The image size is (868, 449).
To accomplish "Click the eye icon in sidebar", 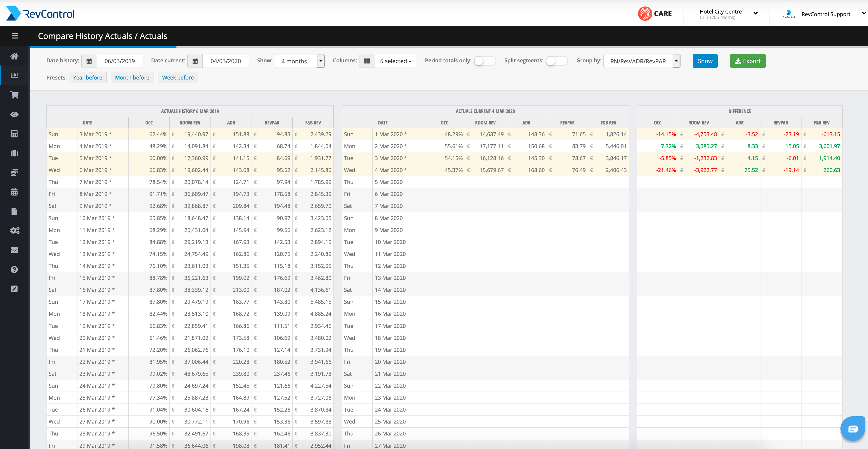I will (x=15, y=115).
